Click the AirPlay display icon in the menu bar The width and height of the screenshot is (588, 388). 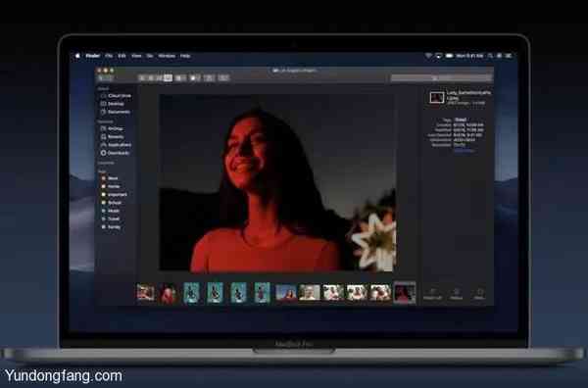click(x=438, y=56)
